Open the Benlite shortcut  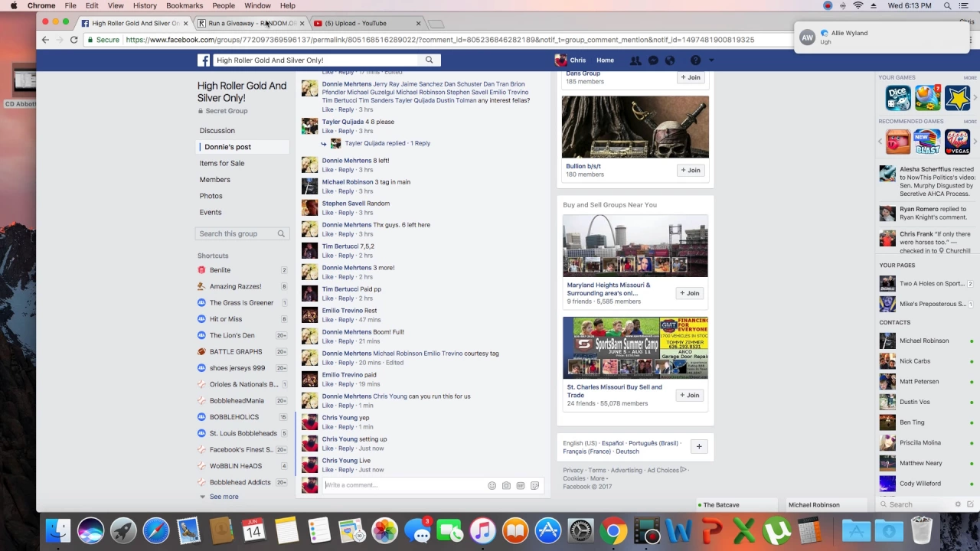(x=220, y=270)
